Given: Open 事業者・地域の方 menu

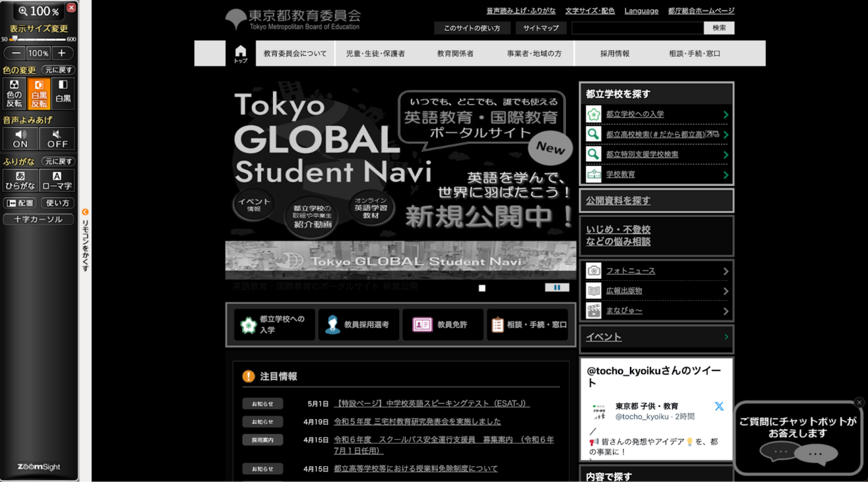Looking at the screenshot, I should (x=535, y=54).
